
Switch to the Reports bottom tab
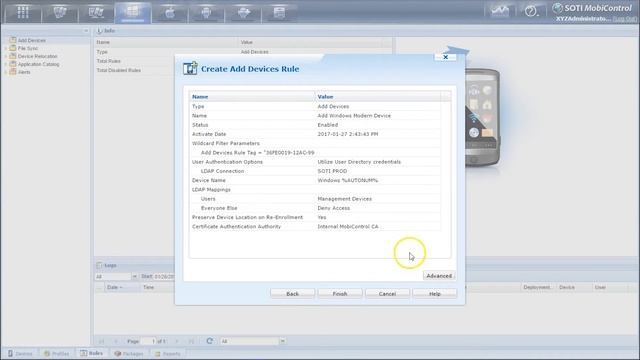(167, 353)
